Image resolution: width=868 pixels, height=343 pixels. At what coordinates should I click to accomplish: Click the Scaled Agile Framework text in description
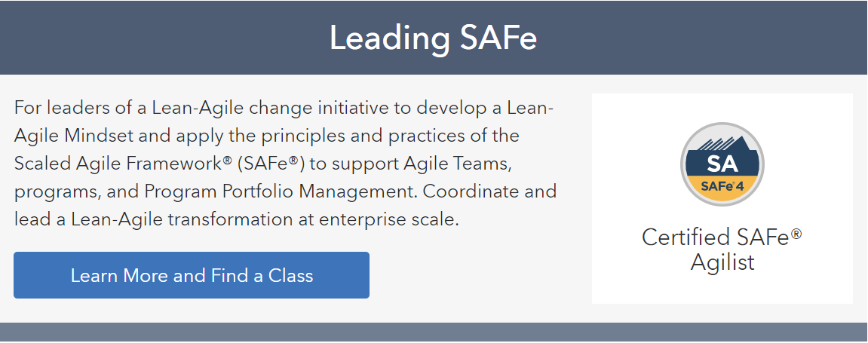pos(118,164)
